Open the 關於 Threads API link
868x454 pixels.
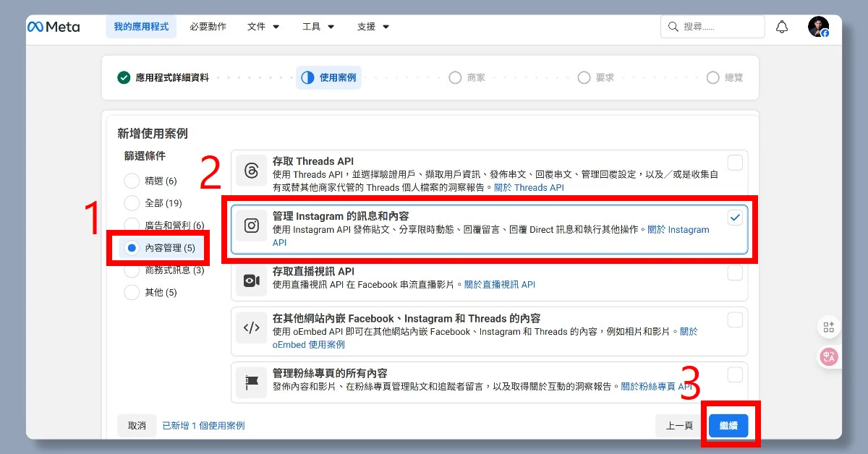click(529, 187)
